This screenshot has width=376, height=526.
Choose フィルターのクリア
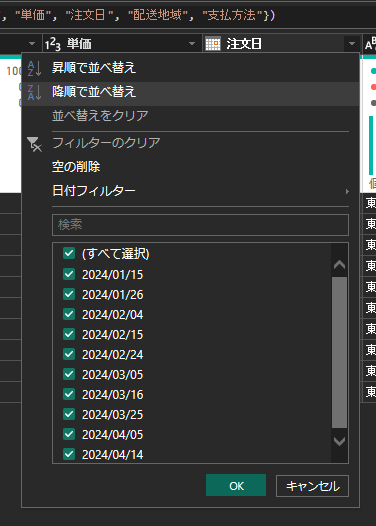click(x=190, y=143)
